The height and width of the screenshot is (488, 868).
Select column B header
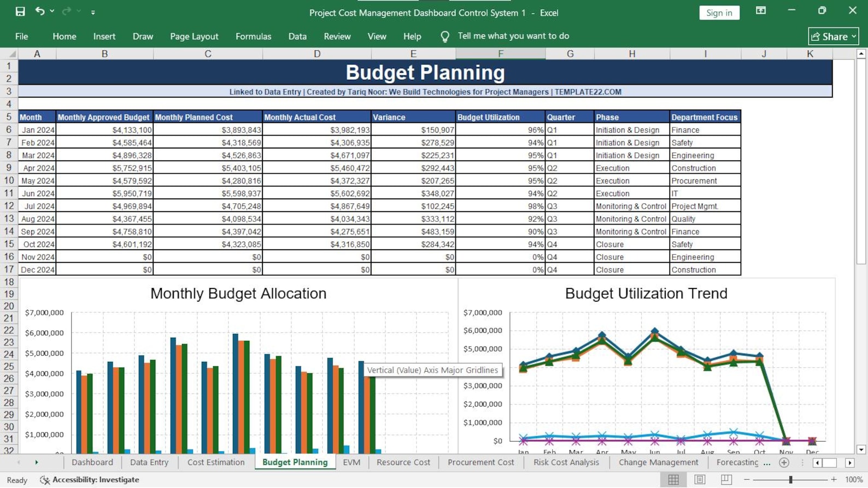click(x=104, y=54)
